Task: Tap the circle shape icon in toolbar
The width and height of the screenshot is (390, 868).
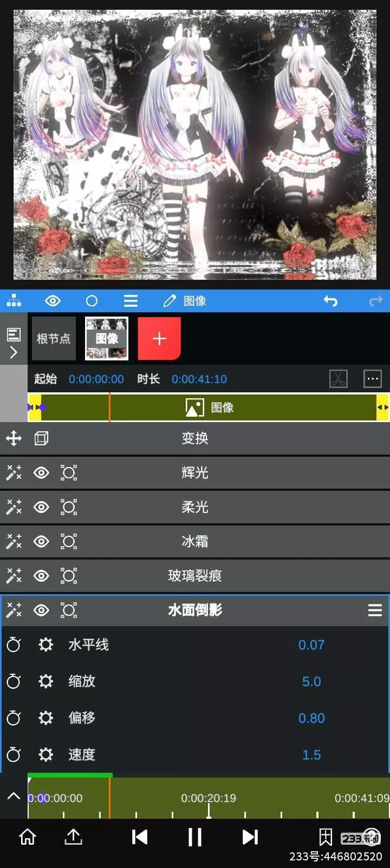Action: click(92, 301)
